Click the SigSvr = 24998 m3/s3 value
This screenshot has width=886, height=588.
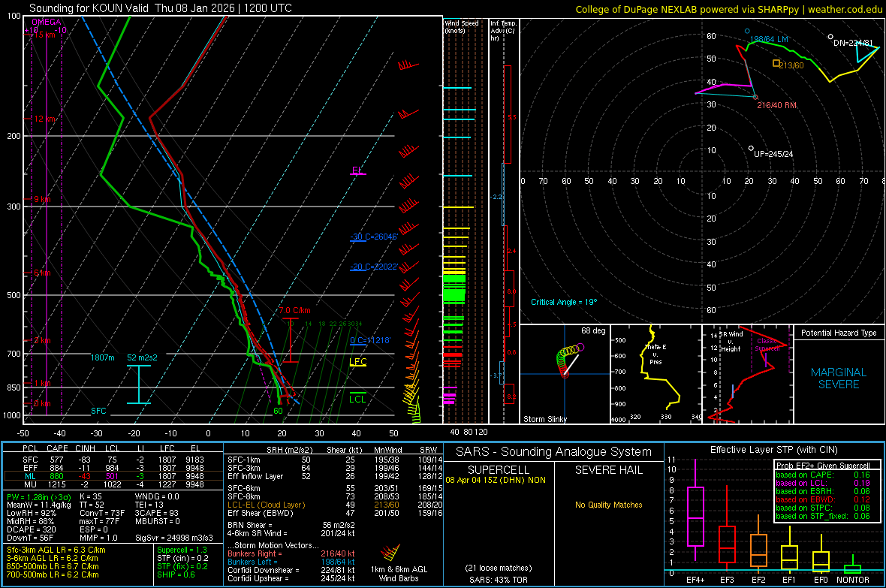point(174,538)
